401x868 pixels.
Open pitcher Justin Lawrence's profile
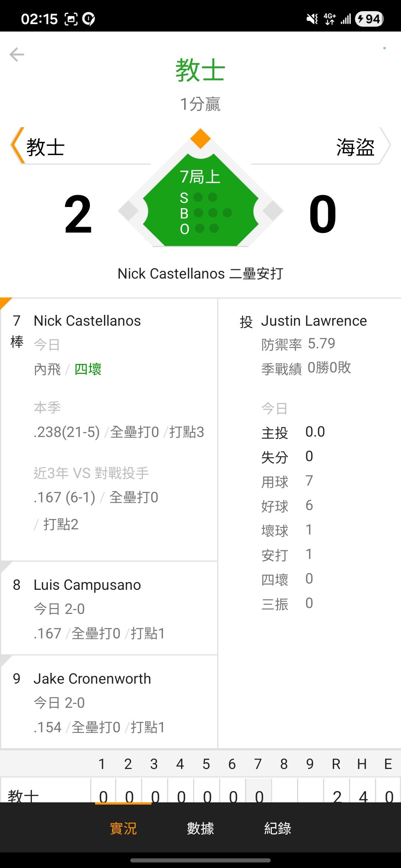coord(314,321)
